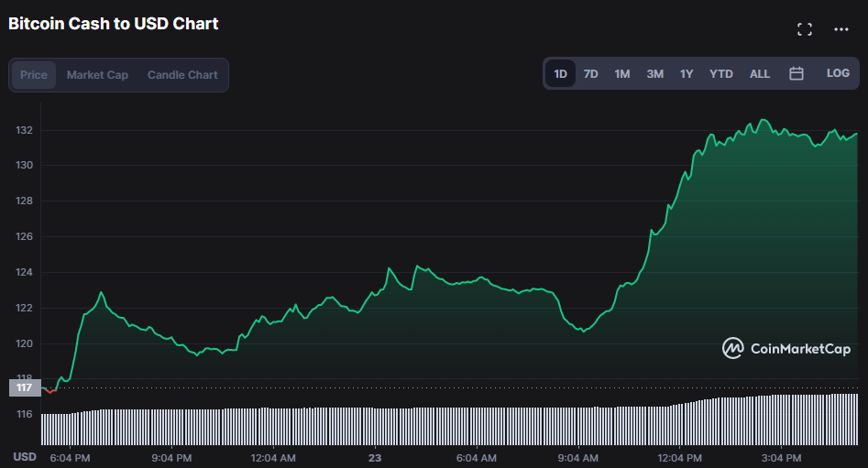Click the 130 y-axis label

click(25, 165)
